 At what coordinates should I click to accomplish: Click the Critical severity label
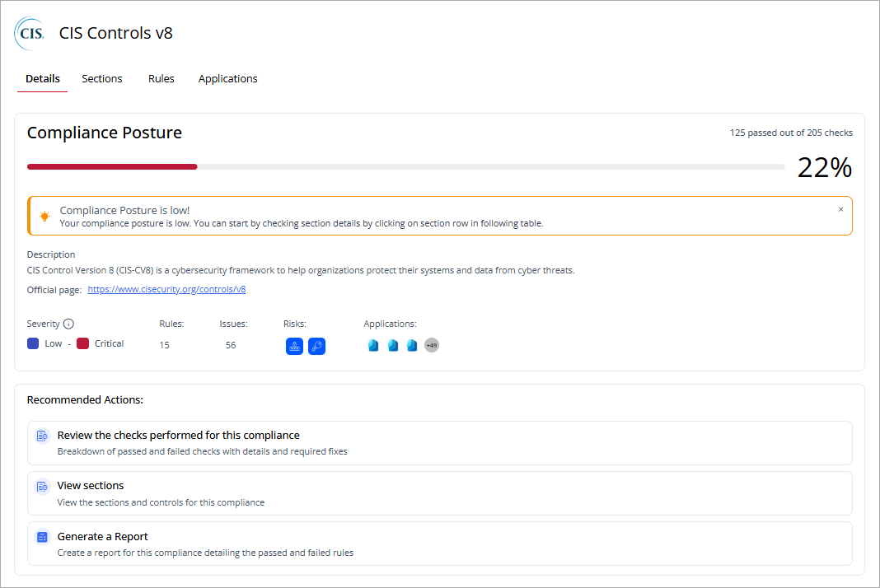109,343
